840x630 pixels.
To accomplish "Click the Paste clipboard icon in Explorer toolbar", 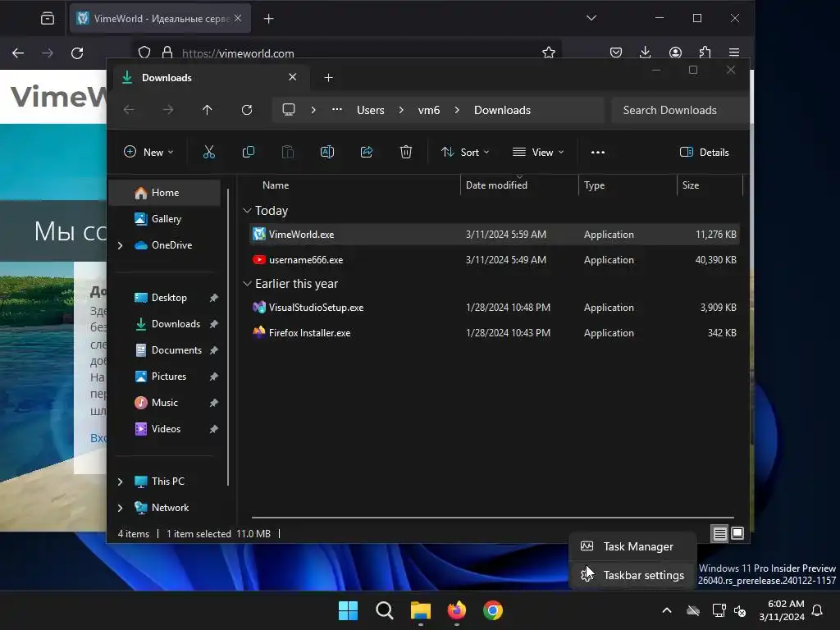I will tap(288, 152).
